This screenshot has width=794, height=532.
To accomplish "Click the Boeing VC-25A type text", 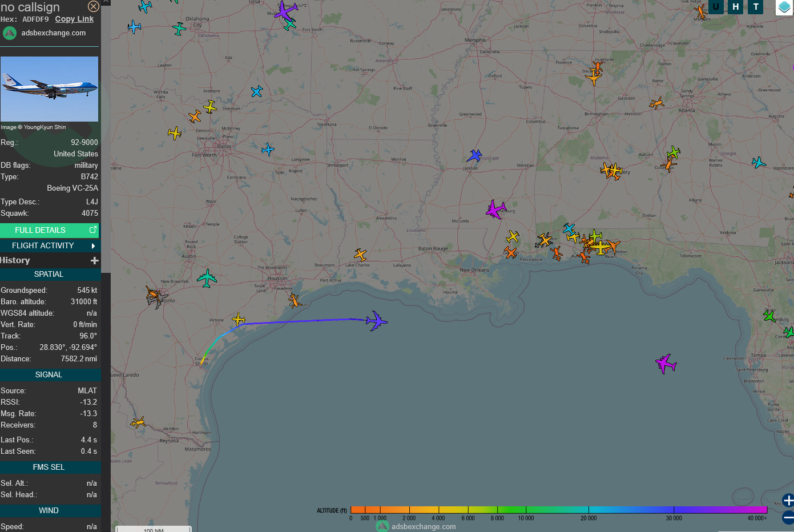I will pyautogui.click(x=72, y=188).
